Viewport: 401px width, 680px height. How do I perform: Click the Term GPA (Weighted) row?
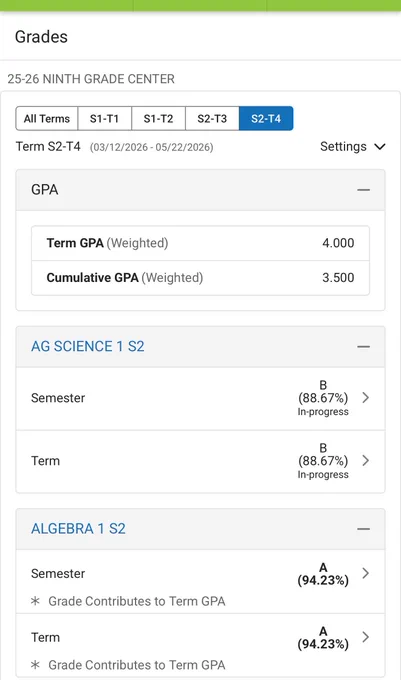tap(200, 243)
